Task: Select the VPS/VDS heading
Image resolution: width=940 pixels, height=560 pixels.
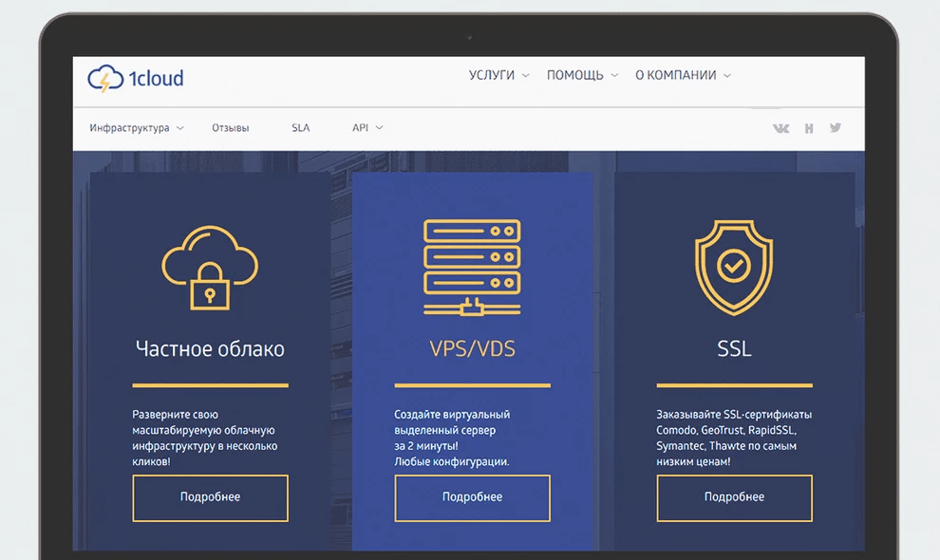Action: (x=473, y=349)
